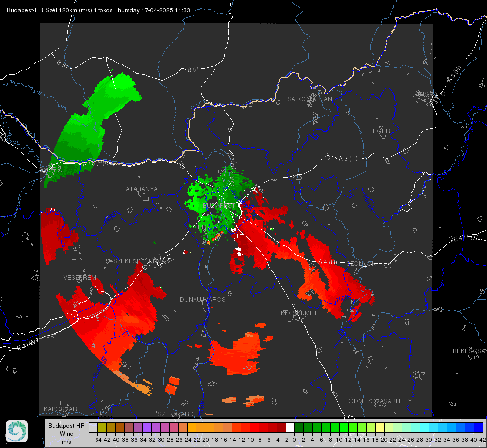
Task: Click the legend value -10
Action: point(249,440)
